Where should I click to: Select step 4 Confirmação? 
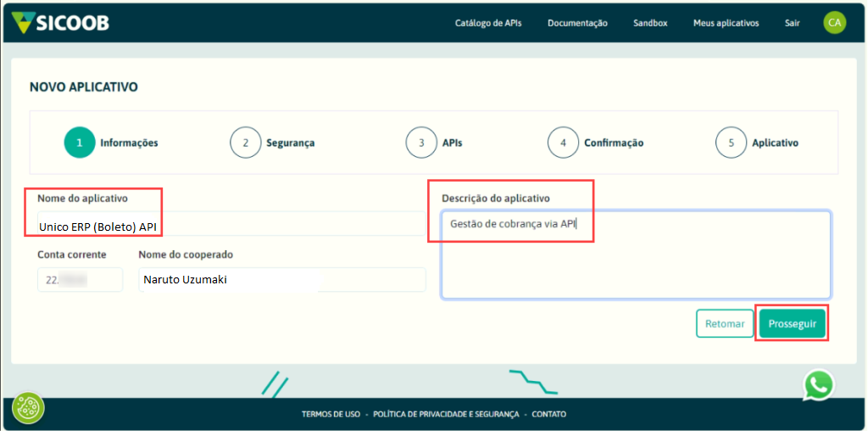click(596, 143)
